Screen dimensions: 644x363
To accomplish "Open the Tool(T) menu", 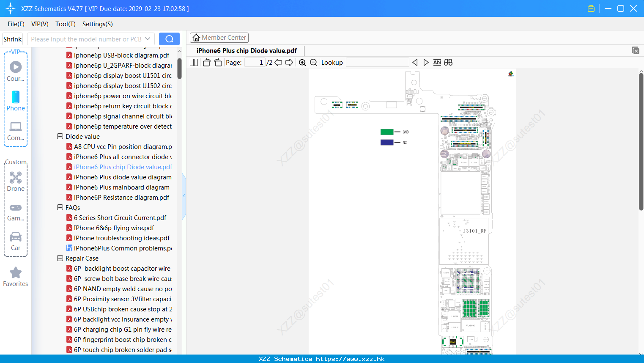I will pos(66,24).
